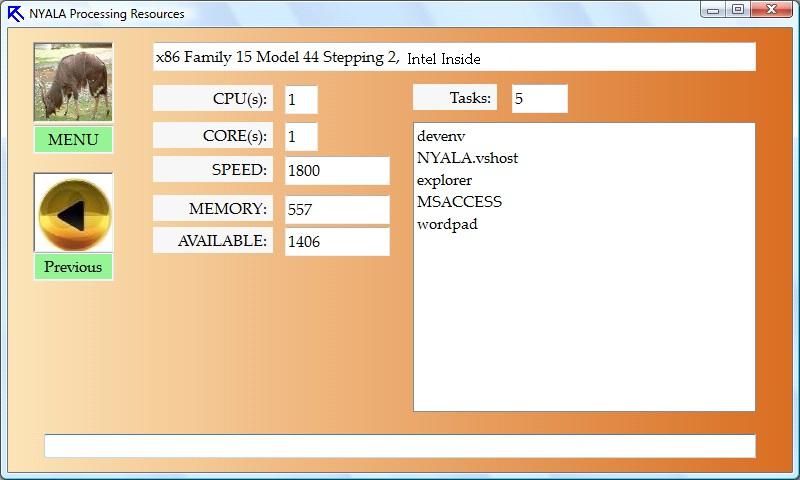Click the MEMORY field showing 557
The image size is (800, 480).
pos(336,209)
